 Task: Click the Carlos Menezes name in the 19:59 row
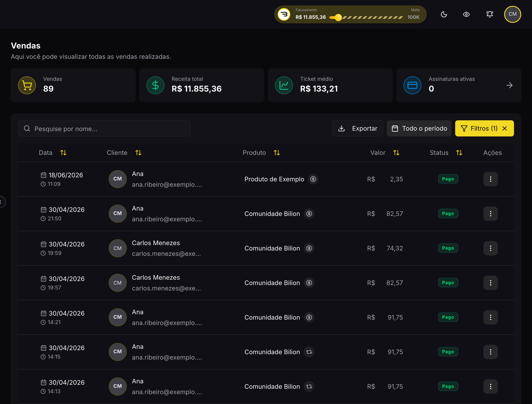(156, 243)
